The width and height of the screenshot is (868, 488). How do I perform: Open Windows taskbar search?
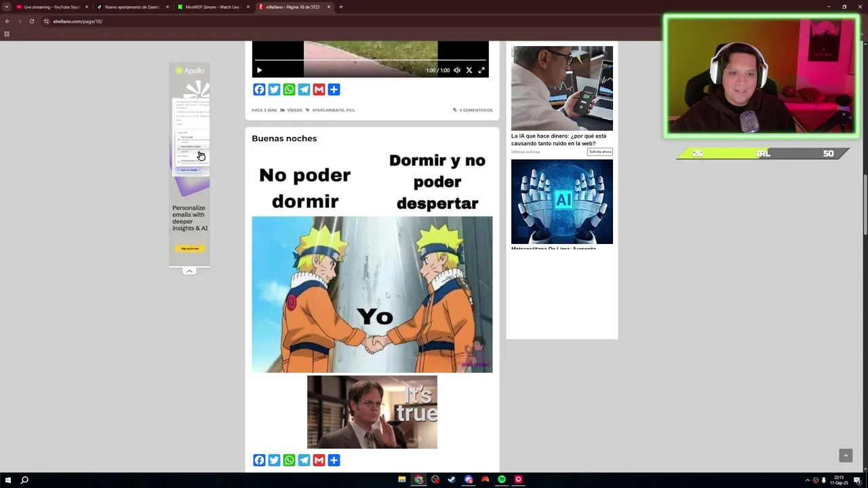(x=24, y=480)
